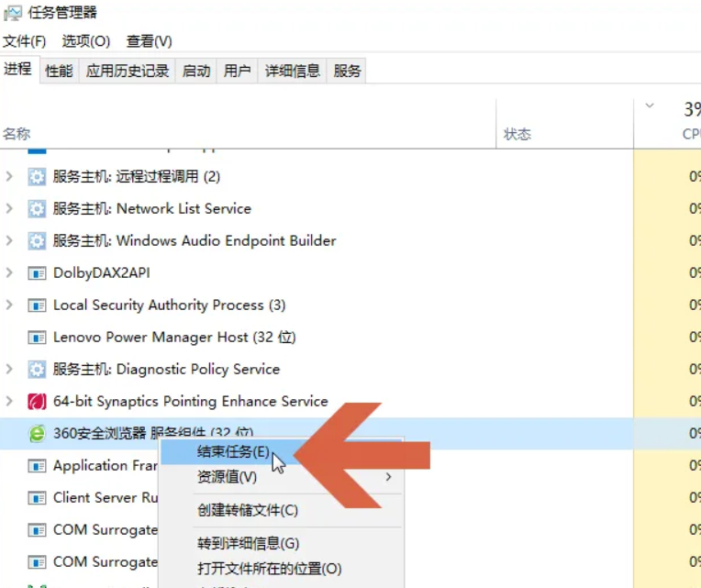Image resolution: width=701 pixels, height=588 pixels.
Task: Select the 进程 tab
Action: pos(17,69)
